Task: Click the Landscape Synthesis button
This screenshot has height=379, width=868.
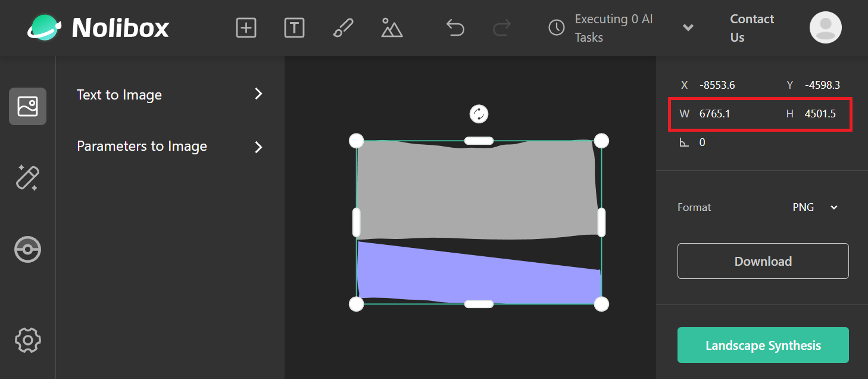Action: [763, 345]
